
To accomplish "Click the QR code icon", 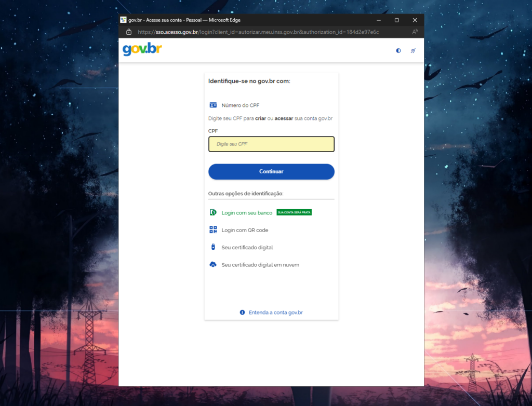I will (213, 230).
